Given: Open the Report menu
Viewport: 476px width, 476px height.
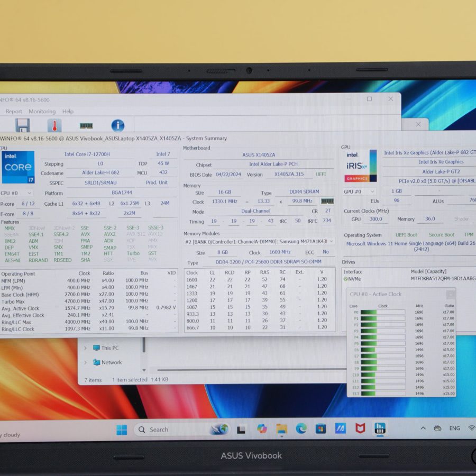Looking at the screenshot, I should (x=14, y=112).
